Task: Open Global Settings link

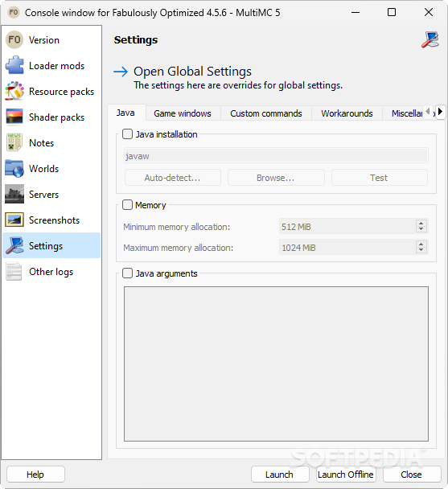Action: [192, 72]
